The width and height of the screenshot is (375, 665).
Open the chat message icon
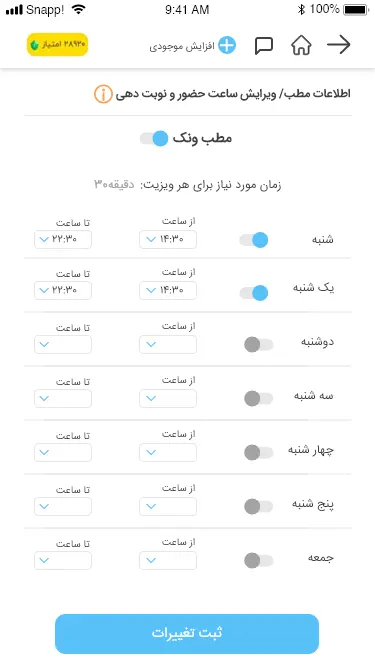click(x=263, y=45)
